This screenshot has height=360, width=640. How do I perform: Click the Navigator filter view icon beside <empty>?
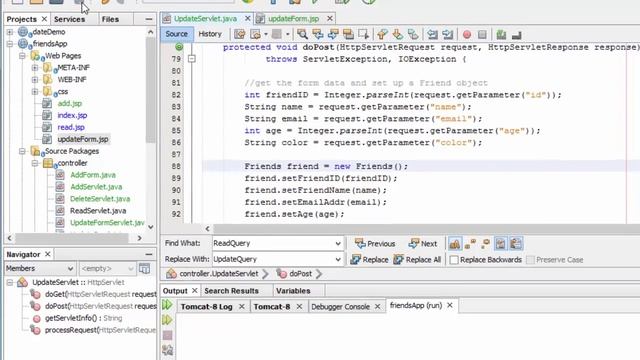[x=144, y=268]
